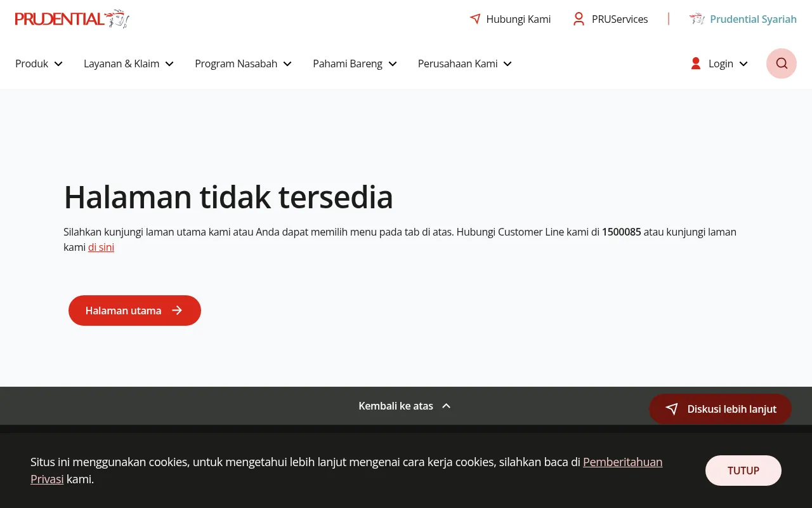The width and height of the screenshot is (812, 508).
Task: Click the Prudential Syariah emblem icon
Action: 697,19
